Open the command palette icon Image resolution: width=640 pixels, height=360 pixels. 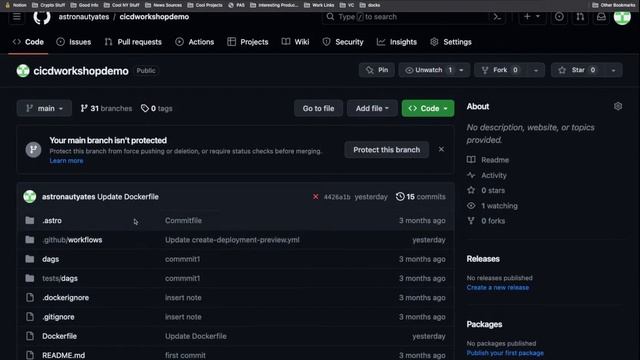point(497,17)
